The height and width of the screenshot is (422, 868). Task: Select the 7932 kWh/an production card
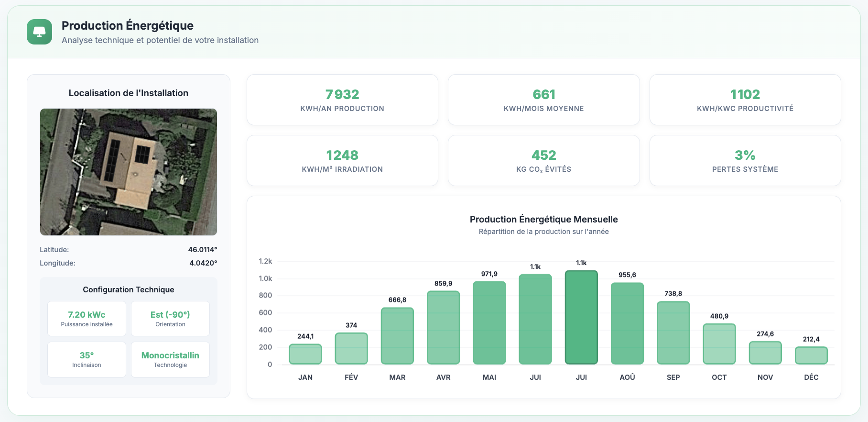tap(342, 100)
